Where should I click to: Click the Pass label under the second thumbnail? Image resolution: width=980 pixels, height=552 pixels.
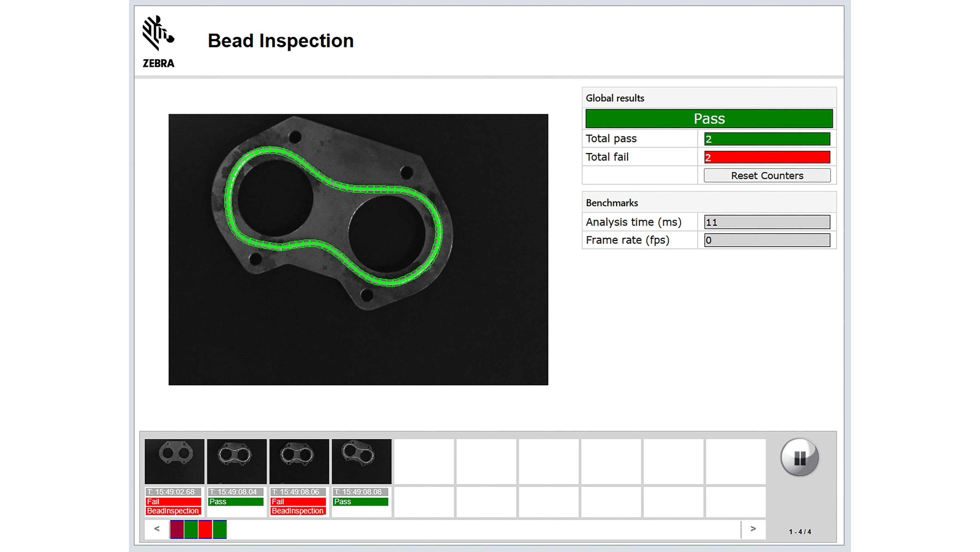(x=236, y=501)
